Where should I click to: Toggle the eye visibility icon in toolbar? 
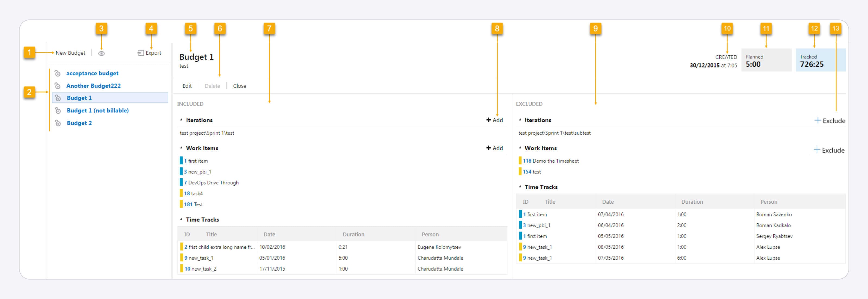click(x=101, y=53)
